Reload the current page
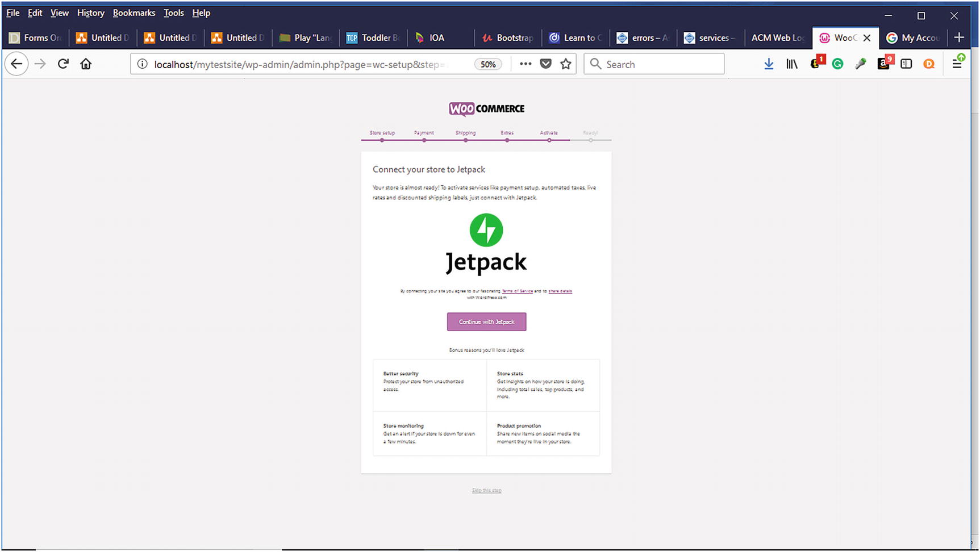980x552 pixels. (x=63, y=64)
